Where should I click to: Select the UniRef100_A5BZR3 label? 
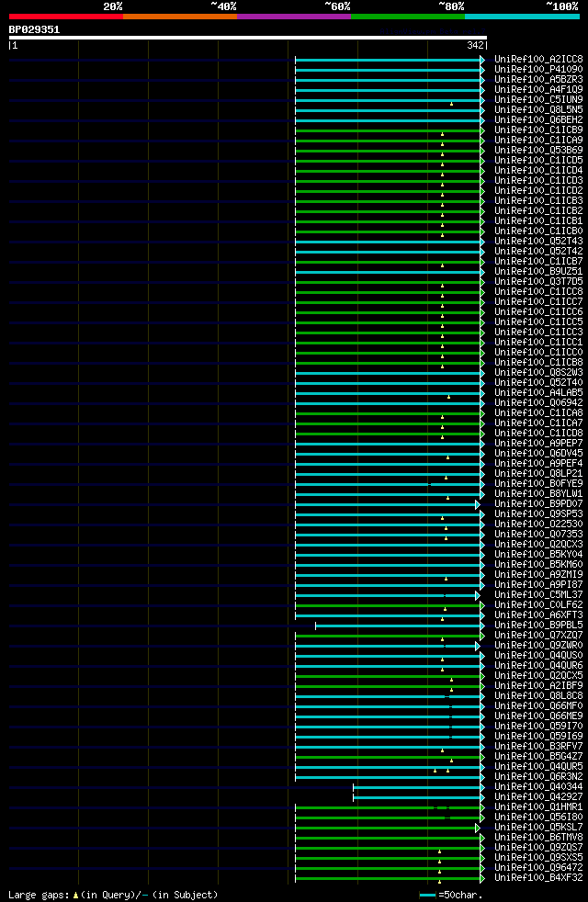(x=538, y=79)
